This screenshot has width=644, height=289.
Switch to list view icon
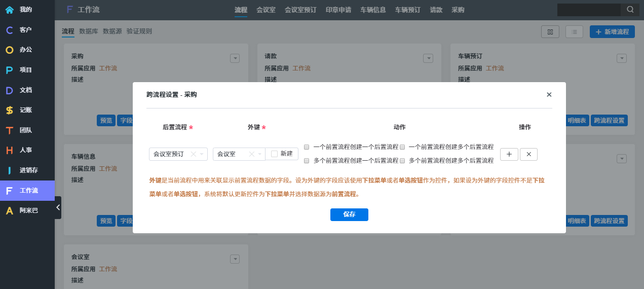coord(574,31)
